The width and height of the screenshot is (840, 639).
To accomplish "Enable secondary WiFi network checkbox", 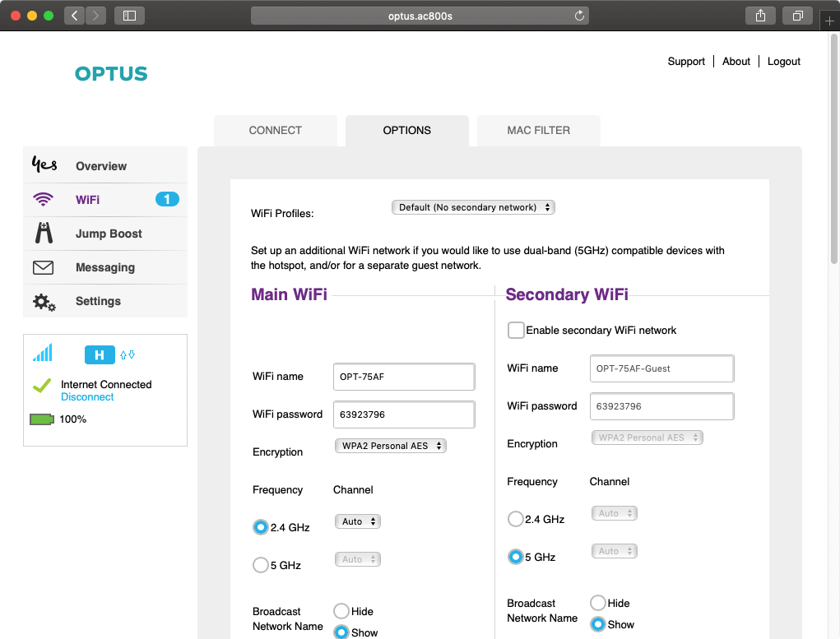I will [x=516, y=331].
